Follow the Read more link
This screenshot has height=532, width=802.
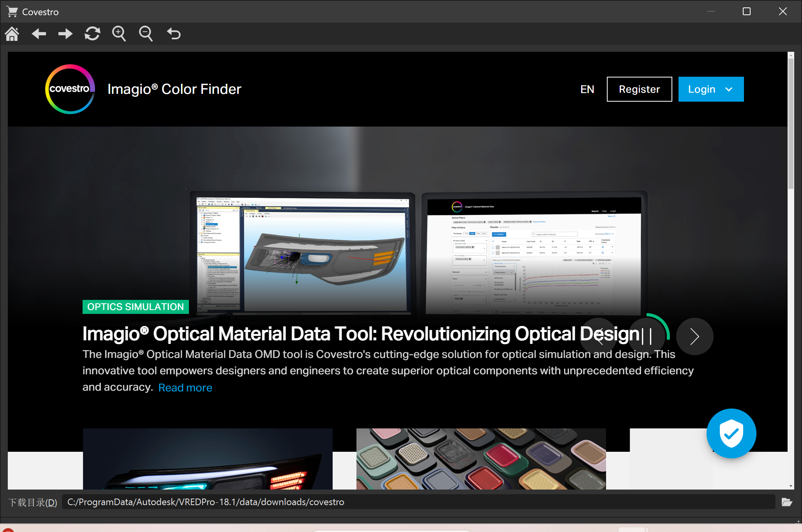point(185,388)
